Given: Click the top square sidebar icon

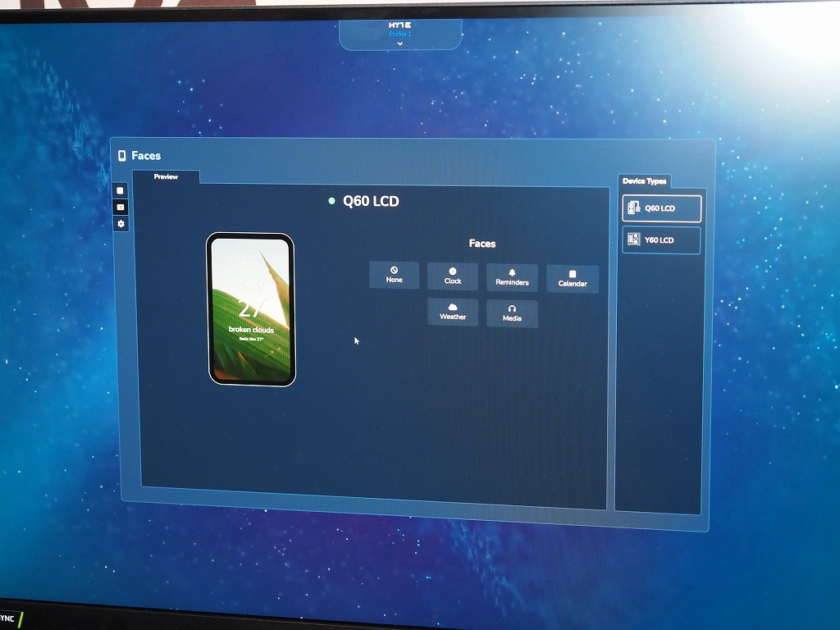Looking at the screenshot, I should point(120,190).
